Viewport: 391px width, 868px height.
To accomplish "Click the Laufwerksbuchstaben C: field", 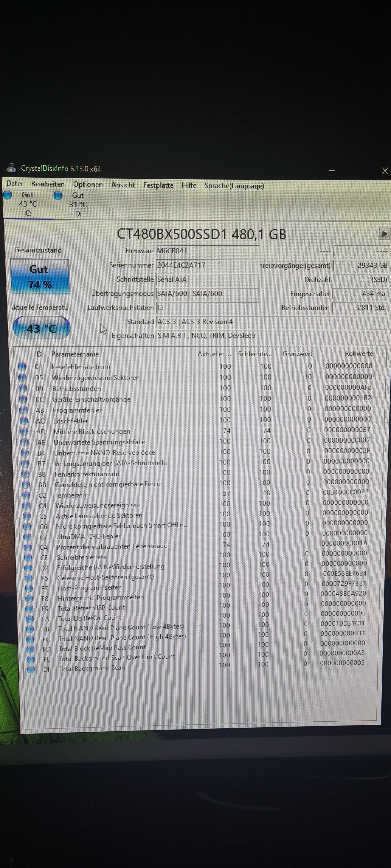I will pos(207,307).
